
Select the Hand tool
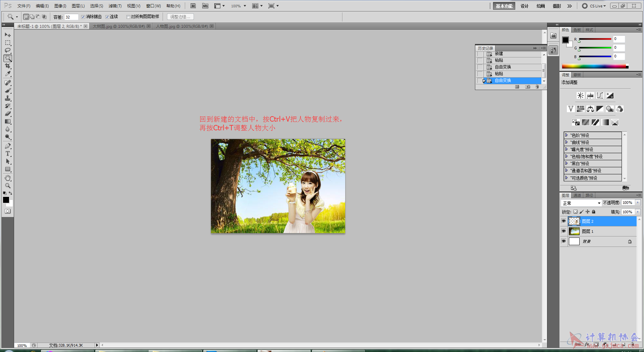[8, 178]
